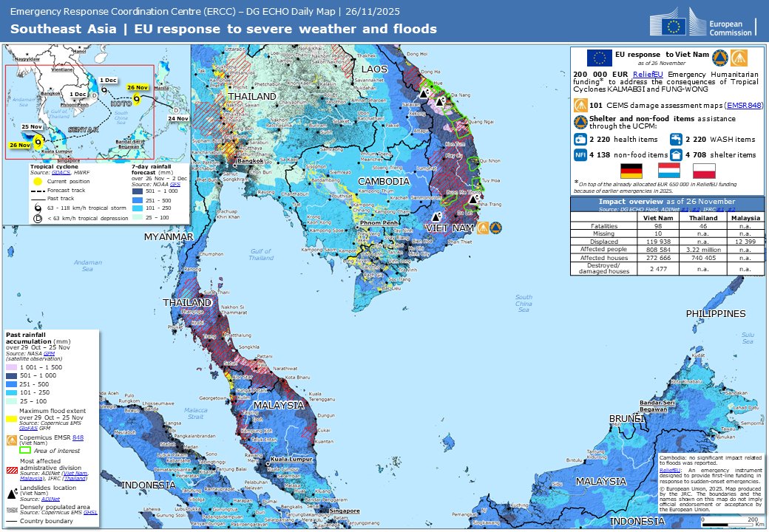Click the health items first-aid kit icon
The height and width of the screenshot is (532, 769).
(580, 139)
